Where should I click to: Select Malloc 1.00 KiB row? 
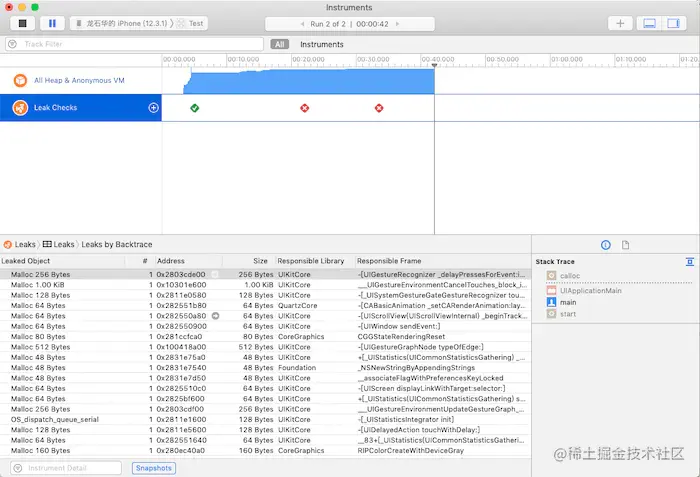(265, 285)
